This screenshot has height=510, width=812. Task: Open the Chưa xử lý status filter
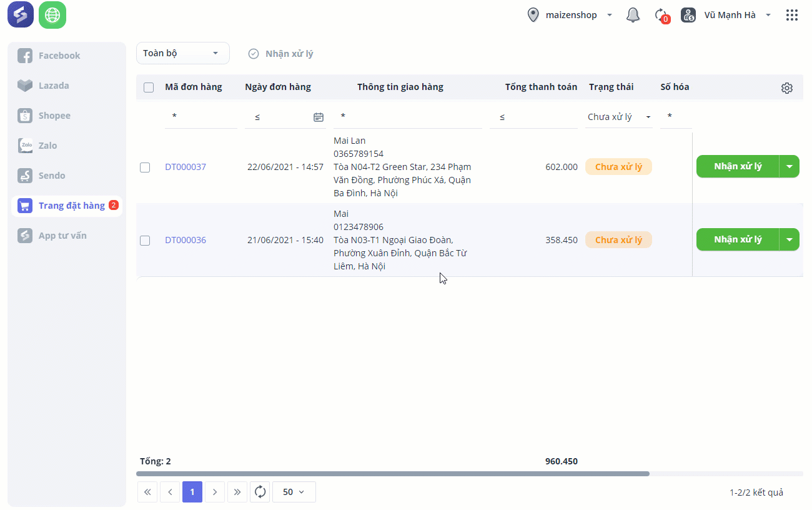coord(618,117)
